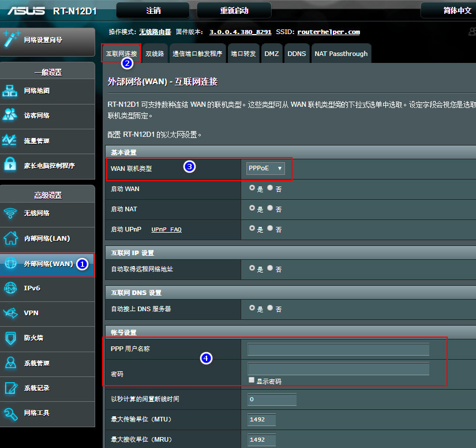Switch to the NAT Passthrough tab

click(x=341, y=53)
